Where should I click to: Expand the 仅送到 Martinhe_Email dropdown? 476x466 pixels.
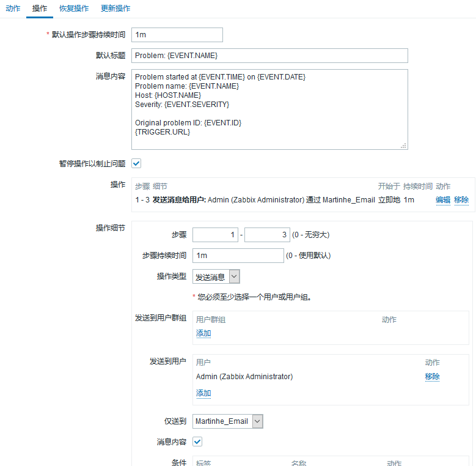[x=228, y=421]
